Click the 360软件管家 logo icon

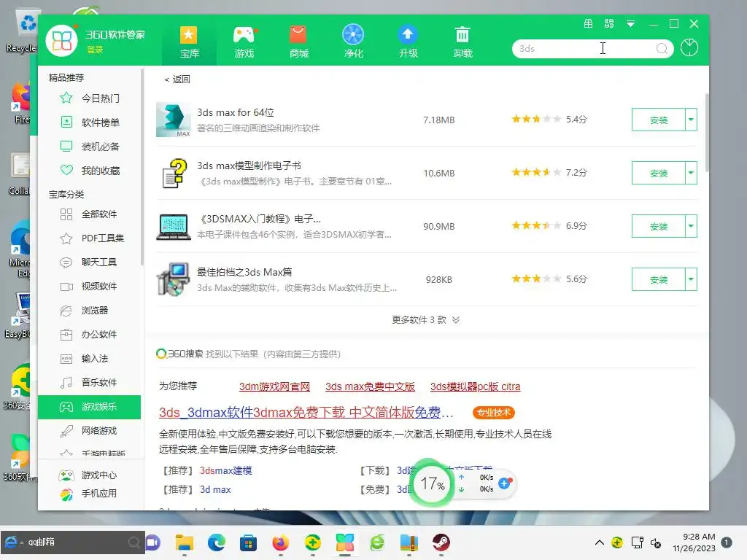click(x=62, y=40)
